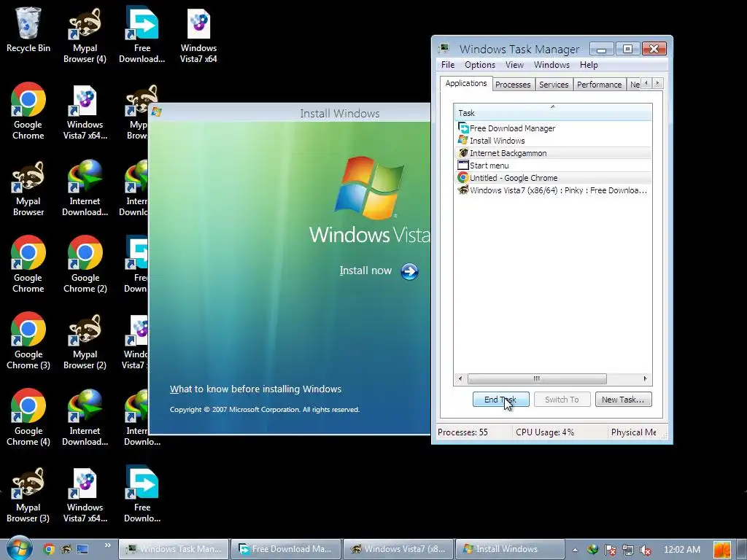Viewport: 747px width, 560px height.
Task: Click the tab strip scroll-left arrow
Action: pos(646,83)
